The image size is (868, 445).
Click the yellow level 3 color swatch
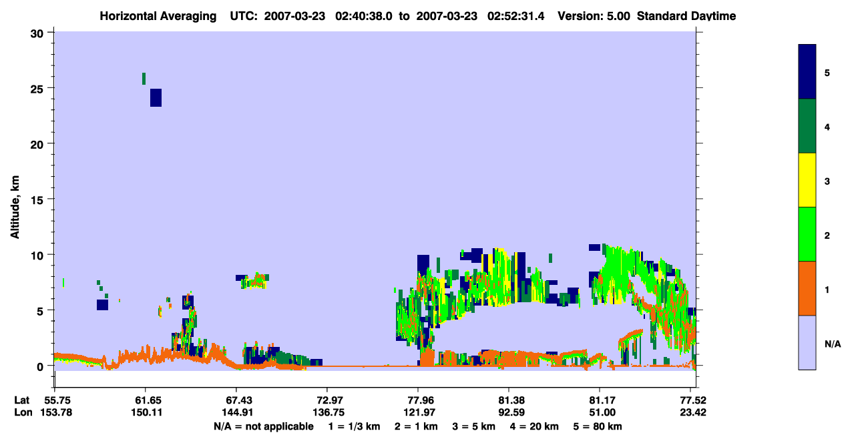click(x=807, y=179)
